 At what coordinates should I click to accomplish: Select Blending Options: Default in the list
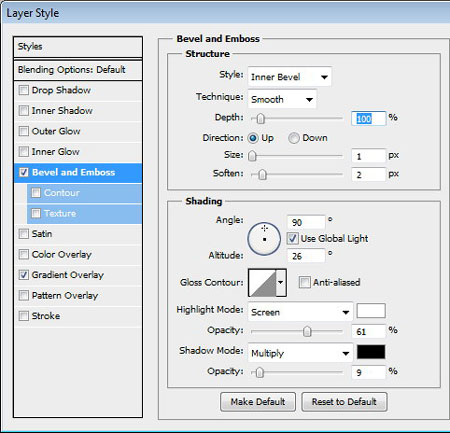point(78,70)
